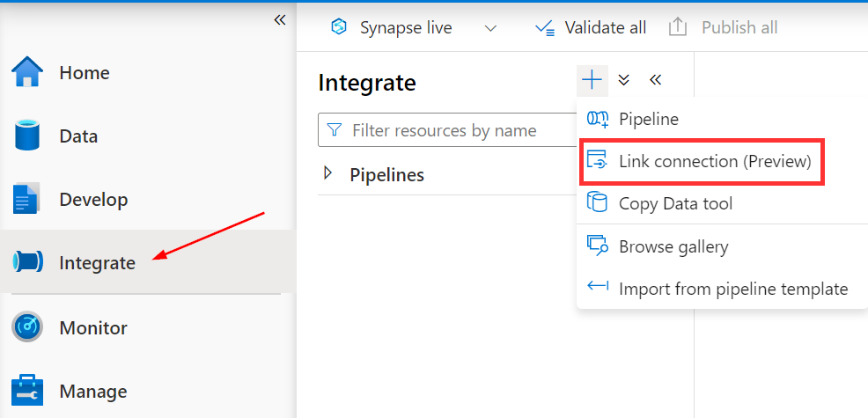
Task: Open the Data hub database icon
Action: pyautogui.click(x=27, y=136)
